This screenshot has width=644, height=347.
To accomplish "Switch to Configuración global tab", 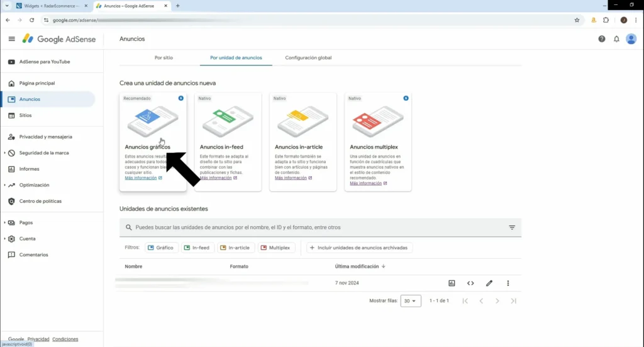I will pyautogui.click(x=308, y=57).
